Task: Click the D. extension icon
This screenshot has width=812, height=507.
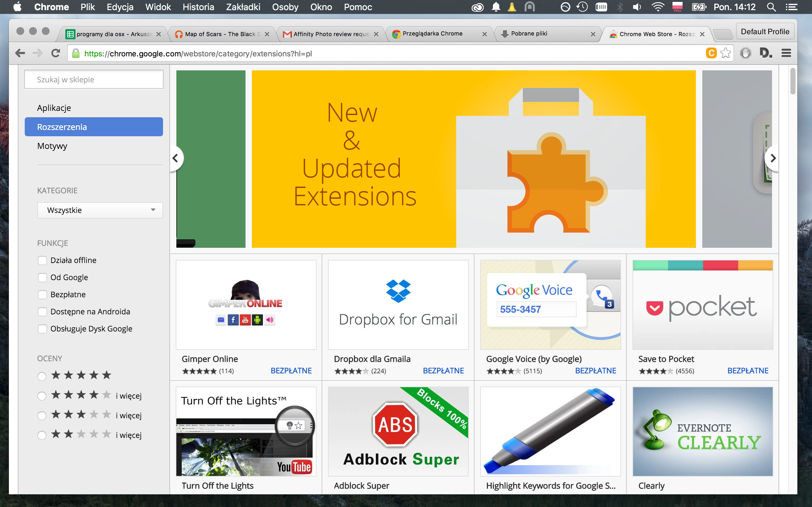Action: click(765, 53)
